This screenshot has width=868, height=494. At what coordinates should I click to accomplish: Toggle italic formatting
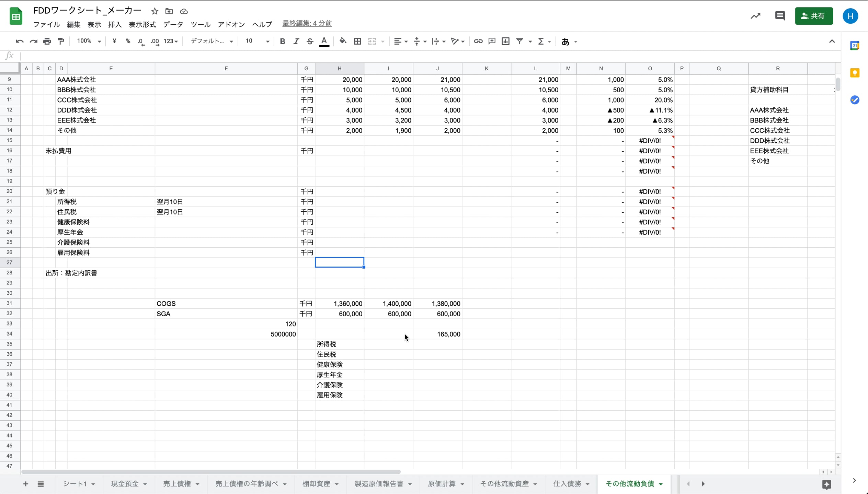[296, 41]
